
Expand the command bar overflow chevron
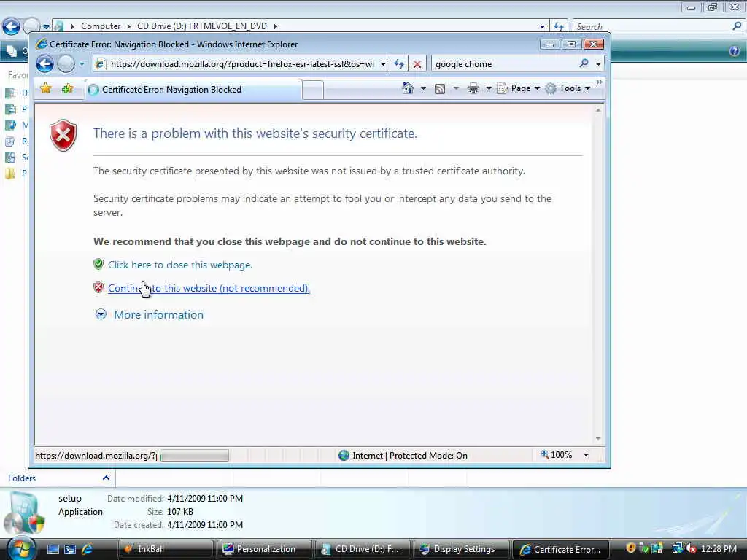tap(600, 83)
